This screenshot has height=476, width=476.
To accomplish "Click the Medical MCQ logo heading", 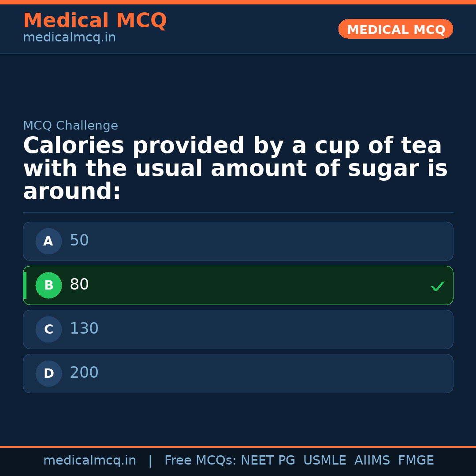I will pos(95,20).
